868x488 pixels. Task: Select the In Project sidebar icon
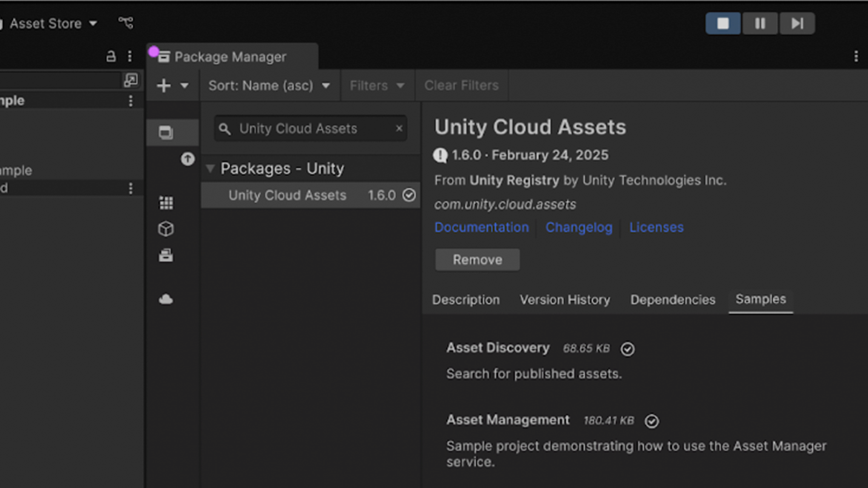(x=166, y=132)
